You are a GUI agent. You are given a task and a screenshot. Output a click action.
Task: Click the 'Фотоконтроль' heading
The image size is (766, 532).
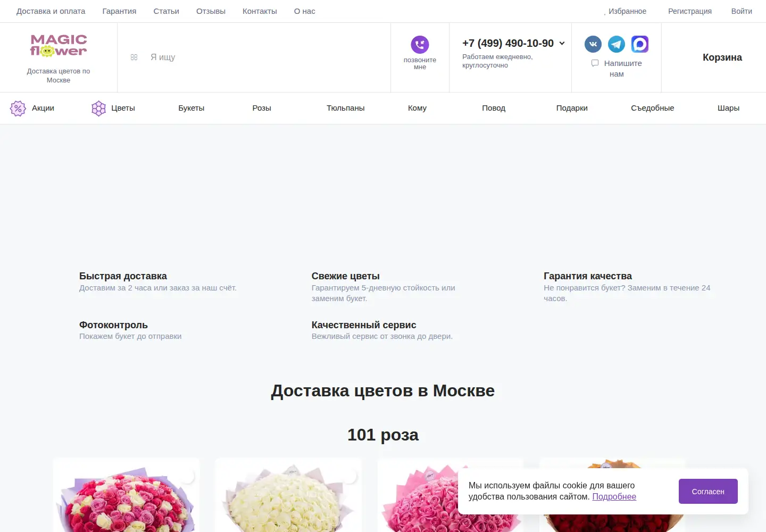pyautogui.click(x=113, y=325)
